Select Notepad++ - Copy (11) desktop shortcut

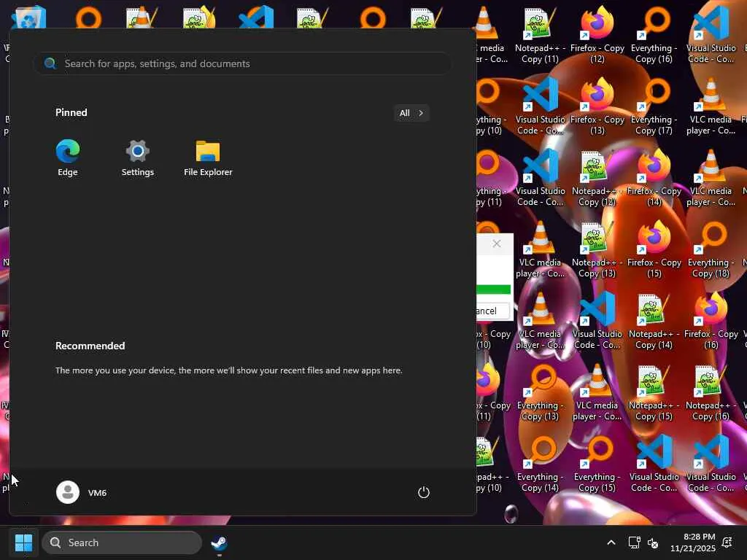[540, 35]
